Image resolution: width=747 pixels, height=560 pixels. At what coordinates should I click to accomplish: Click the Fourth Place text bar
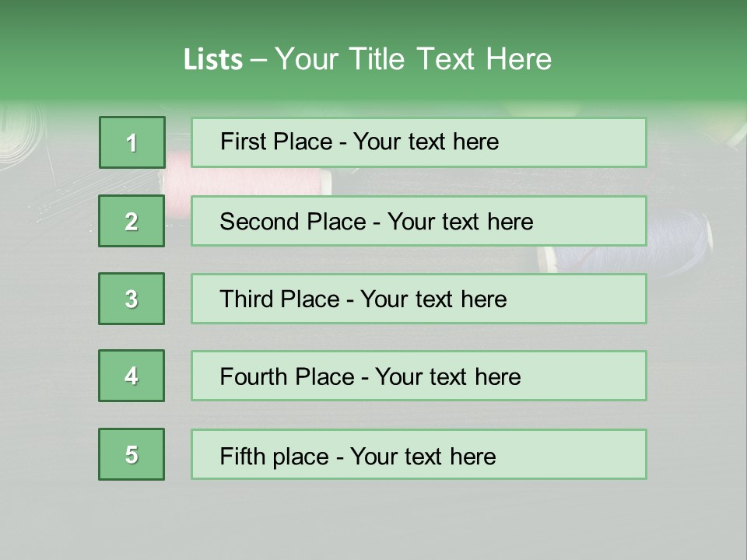point(419,376)
